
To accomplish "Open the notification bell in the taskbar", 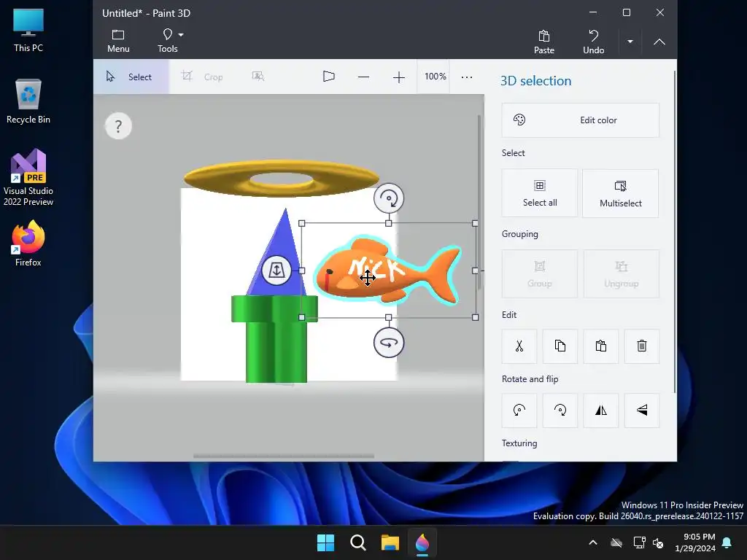I will pos(727,542).
